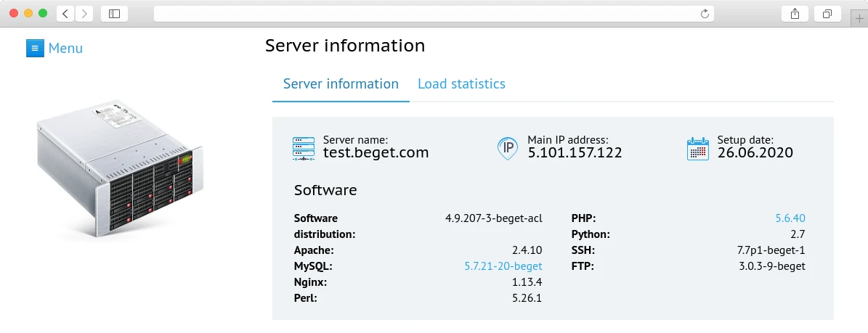Switch to the Server information tab

(341, 84)
